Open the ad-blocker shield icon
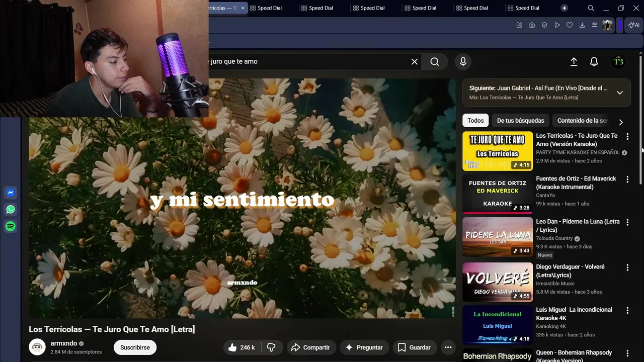This screenshot has height=362, width=644. tap(544, 25)
